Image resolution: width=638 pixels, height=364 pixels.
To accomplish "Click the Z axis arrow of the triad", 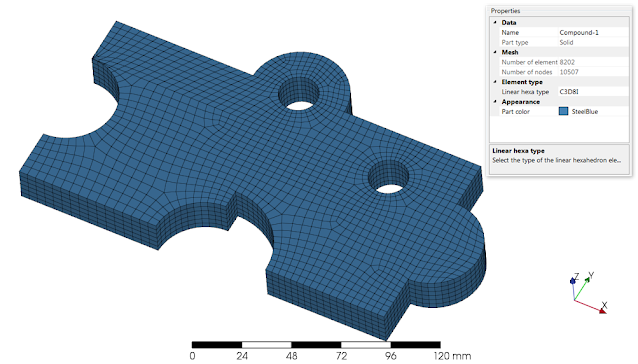I will [x=573, y=281].
